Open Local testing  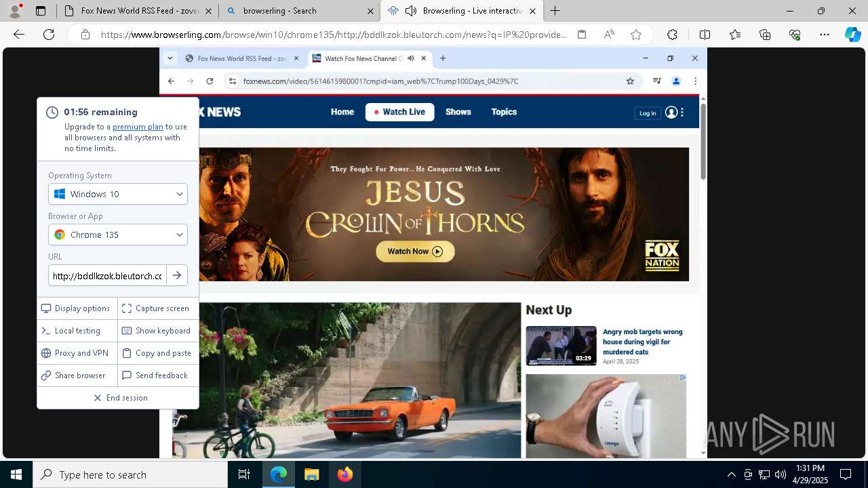pyautogui.click(x=77, y=331)
